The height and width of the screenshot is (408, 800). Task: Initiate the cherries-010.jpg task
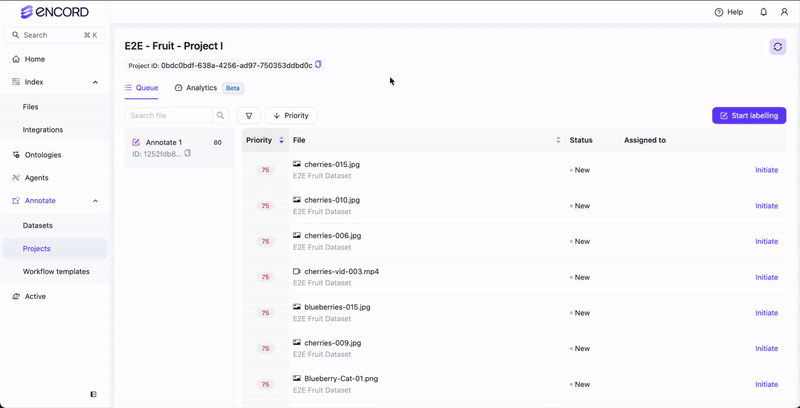pos(766,206)
